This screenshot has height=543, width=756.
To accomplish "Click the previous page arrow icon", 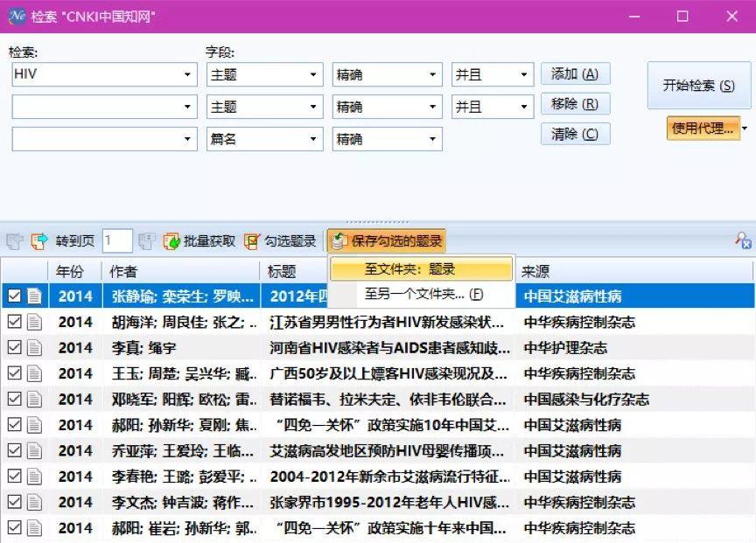I will 15,241.
